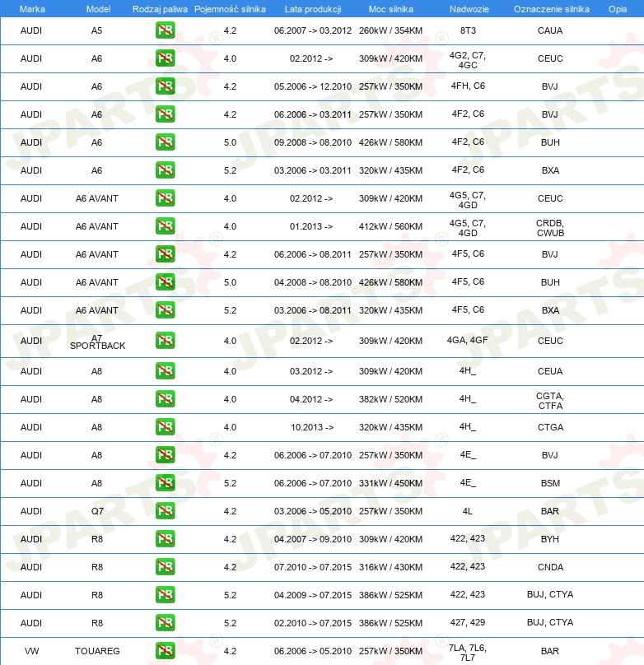
Task: Click the petrol icon in the Audi A5 row
Action: tap(165, 31)
